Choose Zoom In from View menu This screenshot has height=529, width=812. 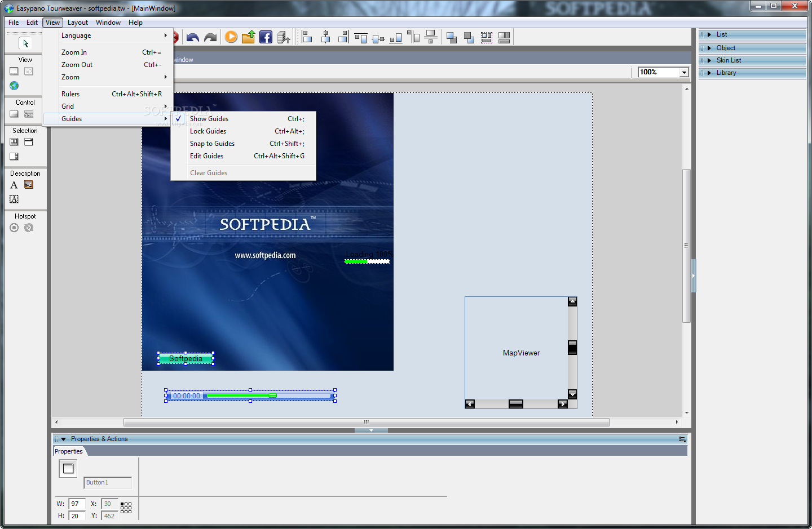108,52
